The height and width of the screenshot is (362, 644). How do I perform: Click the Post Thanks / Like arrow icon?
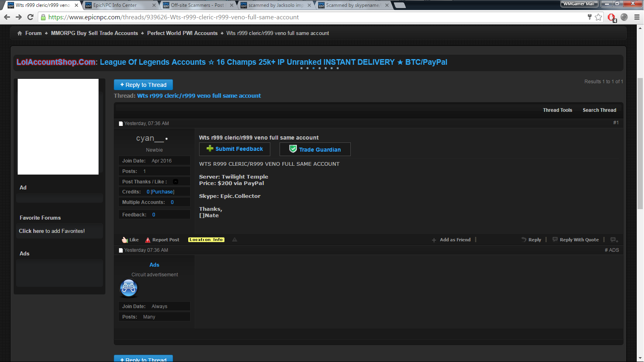click(175, 182)
